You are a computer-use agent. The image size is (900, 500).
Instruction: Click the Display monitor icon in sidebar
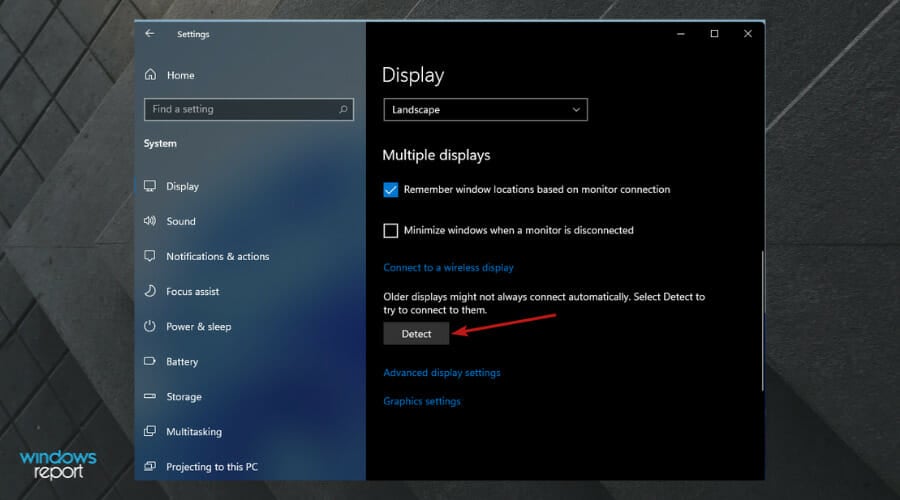pyautogui.click(x=150, y=185)
